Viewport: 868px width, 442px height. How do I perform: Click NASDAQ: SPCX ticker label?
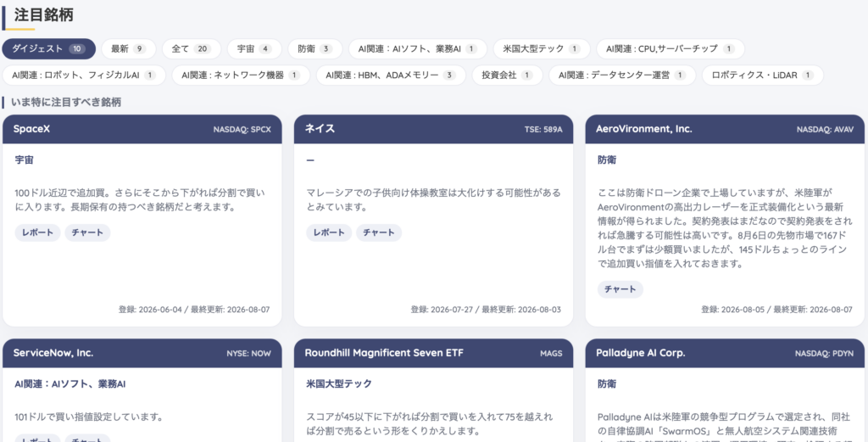pos(242,130)
